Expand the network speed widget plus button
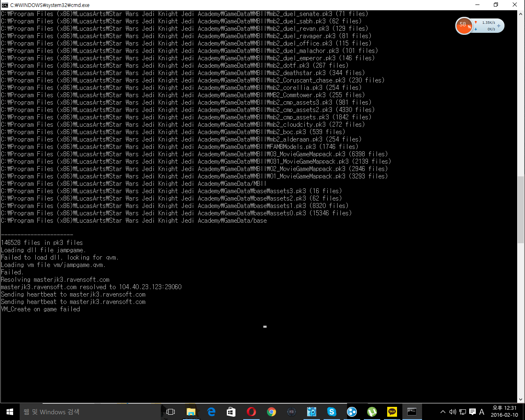 pyautogui.click(x=499, y=26)
